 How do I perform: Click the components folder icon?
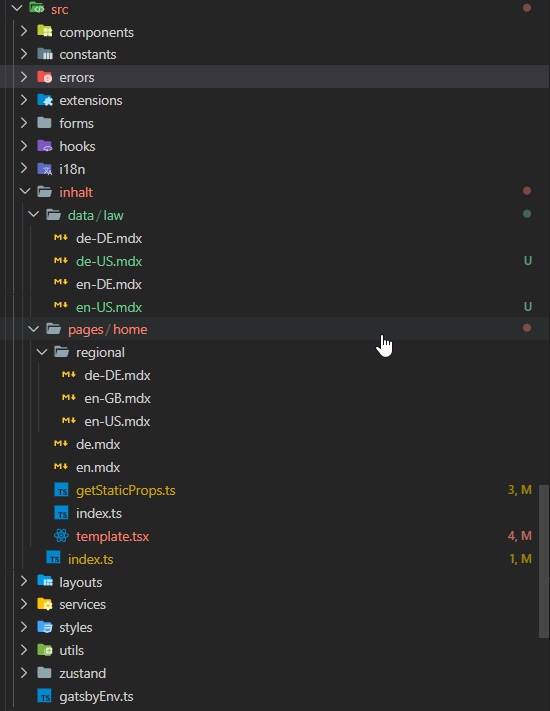[44, 31]
